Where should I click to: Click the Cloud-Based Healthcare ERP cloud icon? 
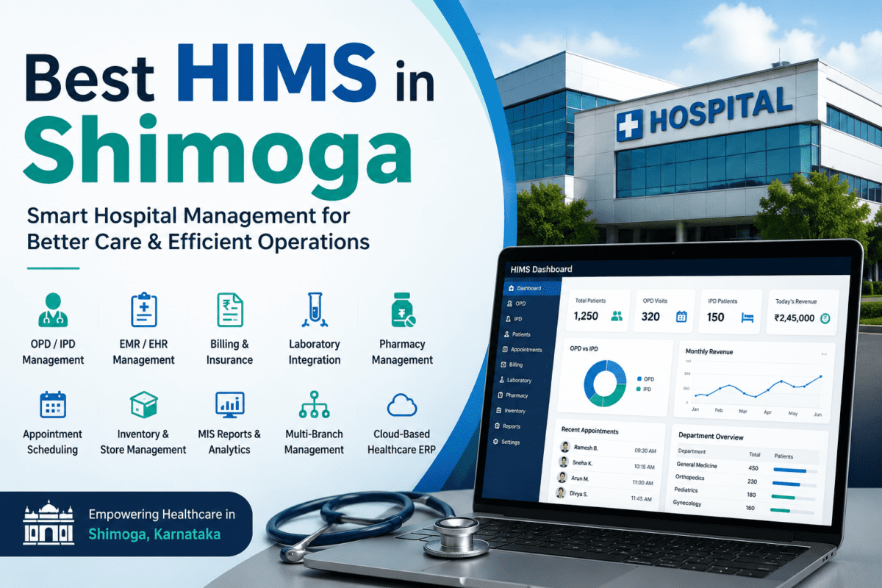click(402, 404)
